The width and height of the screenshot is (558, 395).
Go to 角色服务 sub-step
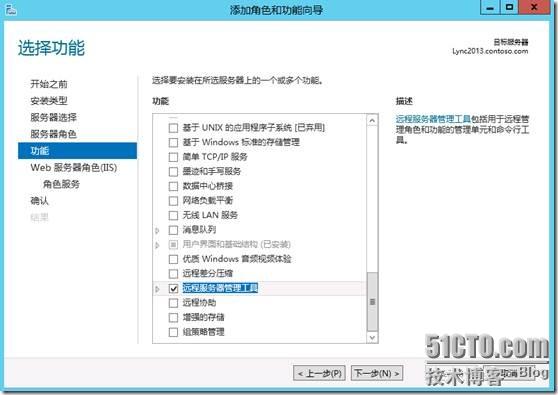coord(61,184)
